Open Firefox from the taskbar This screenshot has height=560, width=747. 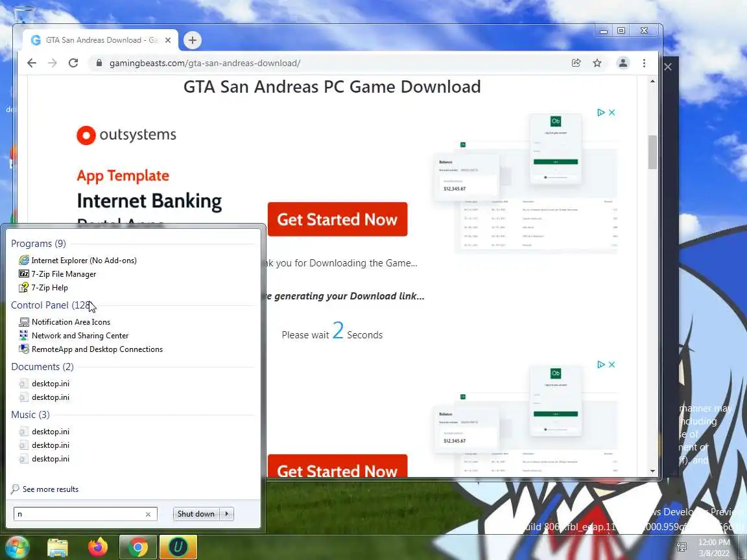(98, 547)
